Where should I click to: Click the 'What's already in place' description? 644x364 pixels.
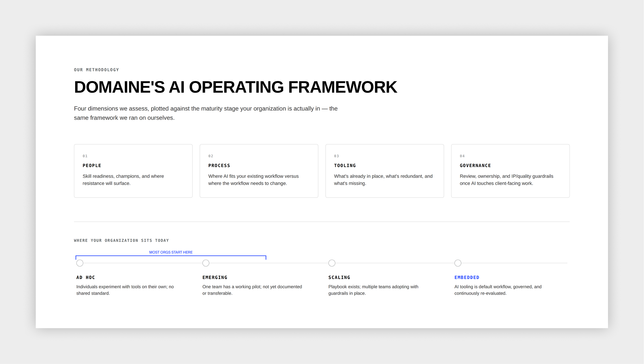pyautogui.click(x=383, y=180)
